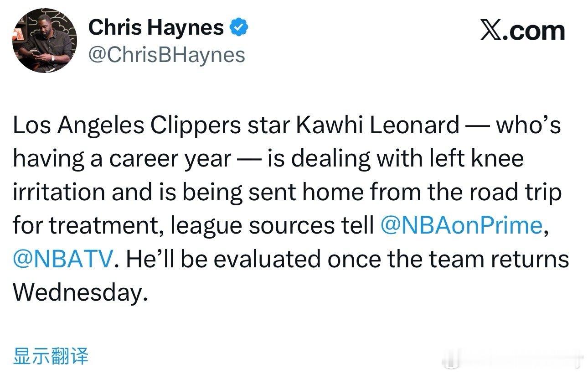Viewport: 588px width, 375px height.
Task: Click the word "irritation" in the post
Action: [x=59, y=192]
